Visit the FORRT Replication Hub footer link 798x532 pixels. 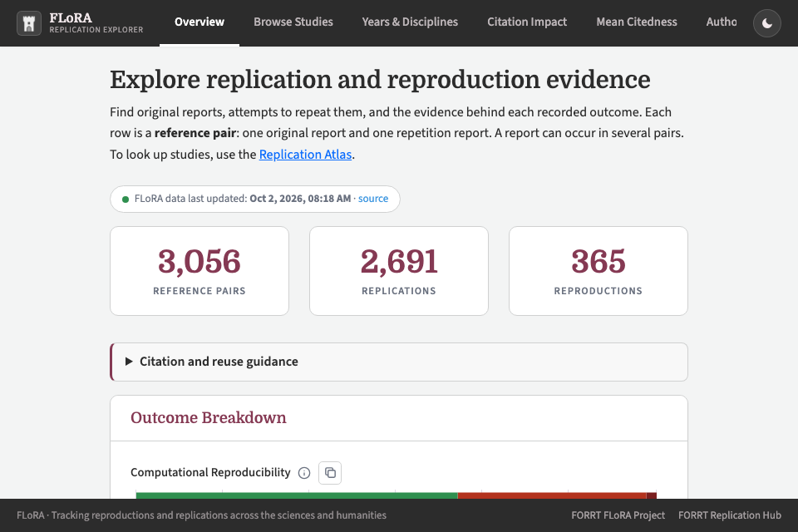(x=729, y=515)
